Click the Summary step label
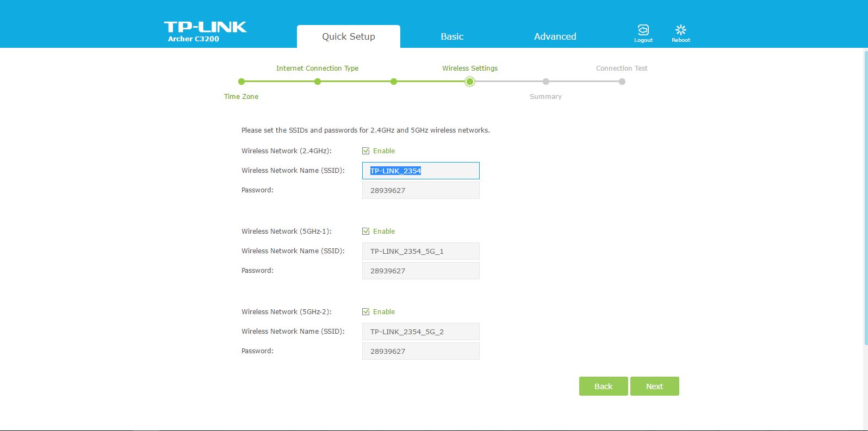Screen dimensions: 868x431 (546, 97)
